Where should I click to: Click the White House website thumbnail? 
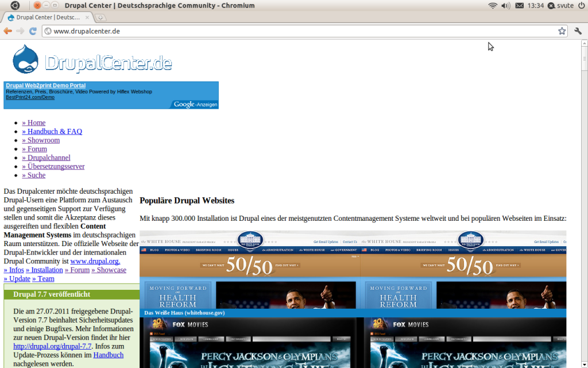click(250, 270)
